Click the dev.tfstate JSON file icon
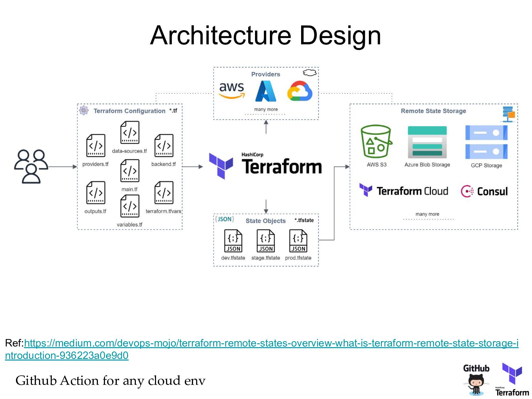 (x=233, y=241)
